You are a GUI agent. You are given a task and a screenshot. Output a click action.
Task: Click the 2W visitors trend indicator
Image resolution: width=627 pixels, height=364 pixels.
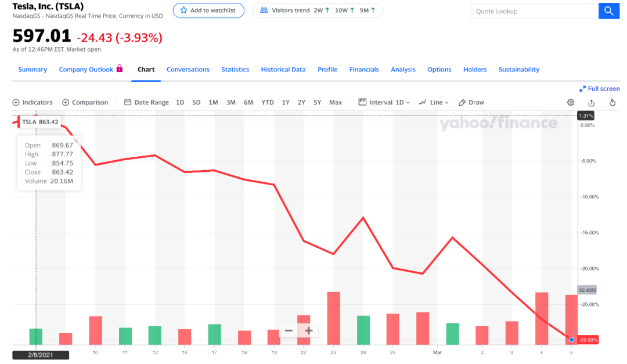click(322, 10)
